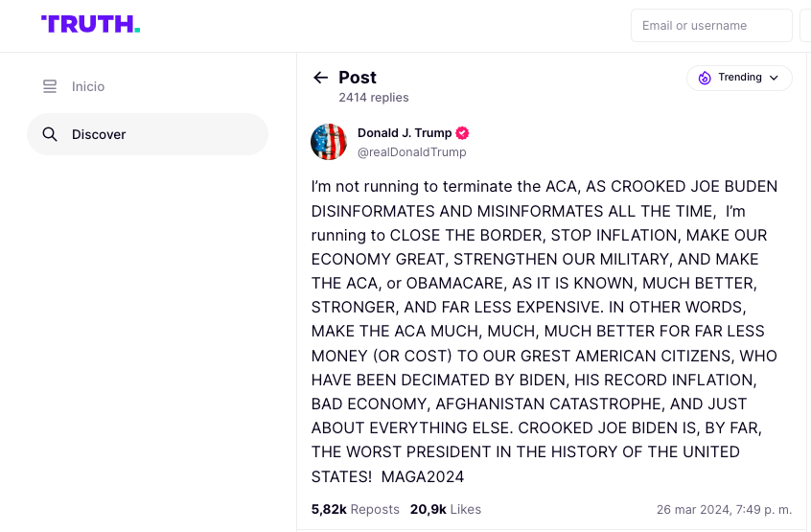Click the Trending flame icon
This screenshot has height=532, width=811.
coord(705,78)
